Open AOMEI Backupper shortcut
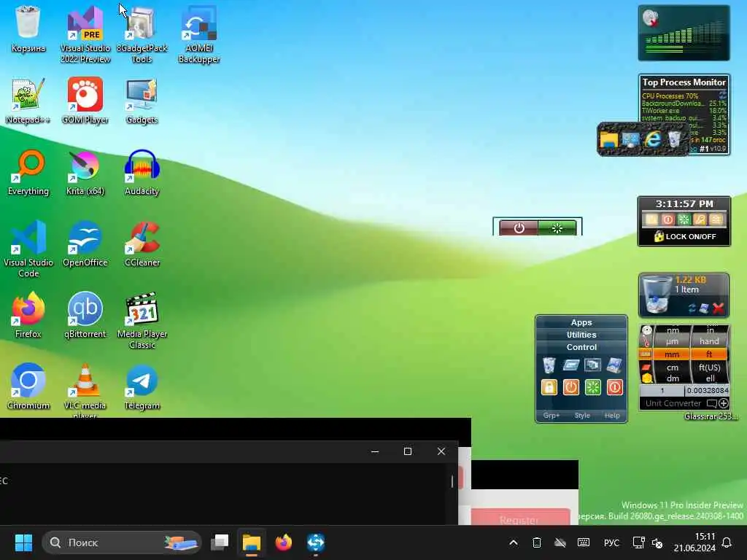This screenshot has height=560, width=747. point(199,34)
